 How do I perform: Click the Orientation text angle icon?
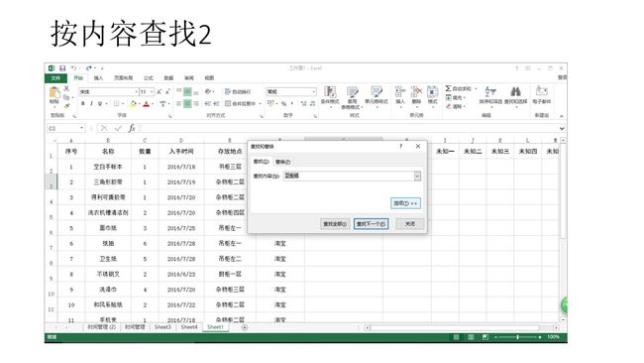[x=208, y=91]
